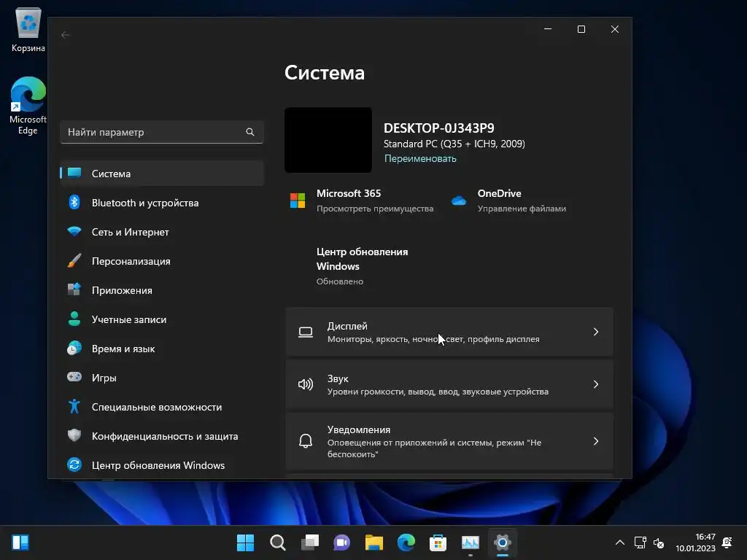
Task: Open the performance monitor app on taskbar
Action: point(471,542)
